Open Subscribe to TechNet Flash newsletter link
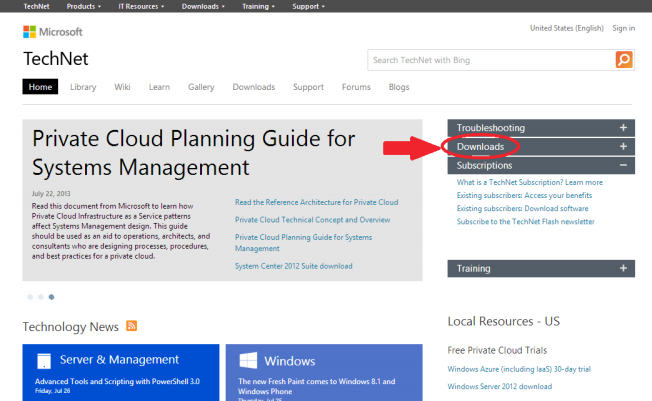The height and width of the screenshot is (401, 652). (525, 221)
